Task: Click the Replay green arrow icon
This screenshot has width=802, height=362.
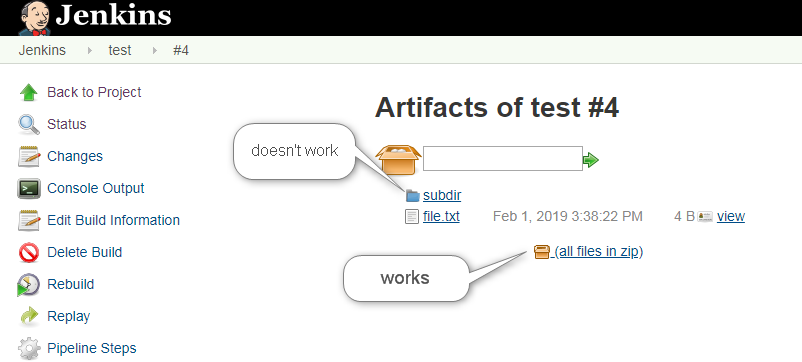Action: point(29,316)
